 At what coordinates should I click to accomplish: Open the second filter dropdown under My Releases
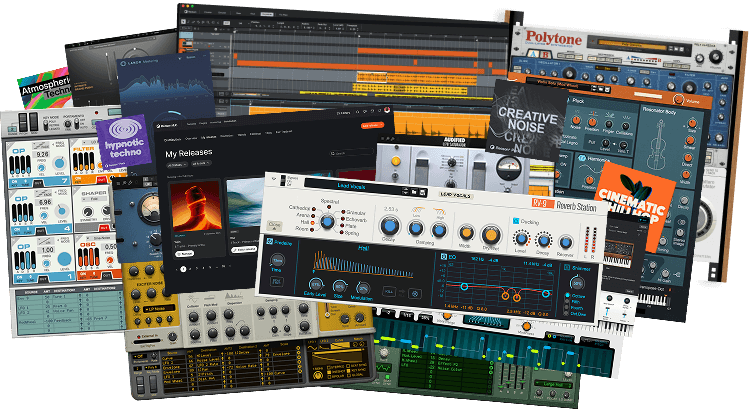click(201, 164)
